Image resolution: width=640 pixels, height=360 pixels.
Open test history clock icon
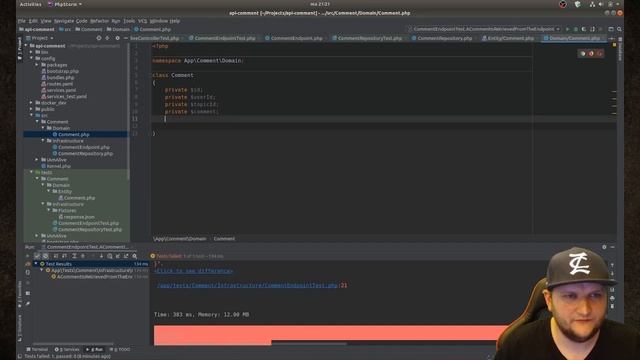[109, 256]
